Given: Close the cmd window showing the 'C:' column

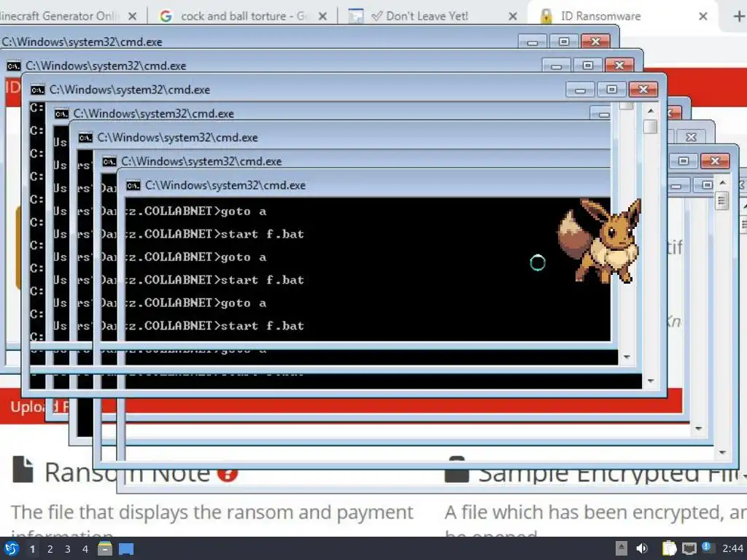Looking at the screenshot, I should click(643, 89).
